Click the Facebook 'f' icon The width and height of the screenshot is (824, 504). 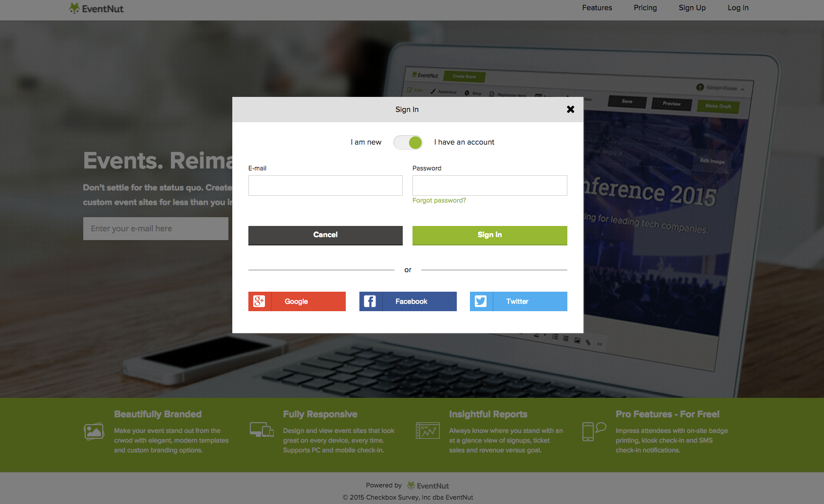[371, 301]
